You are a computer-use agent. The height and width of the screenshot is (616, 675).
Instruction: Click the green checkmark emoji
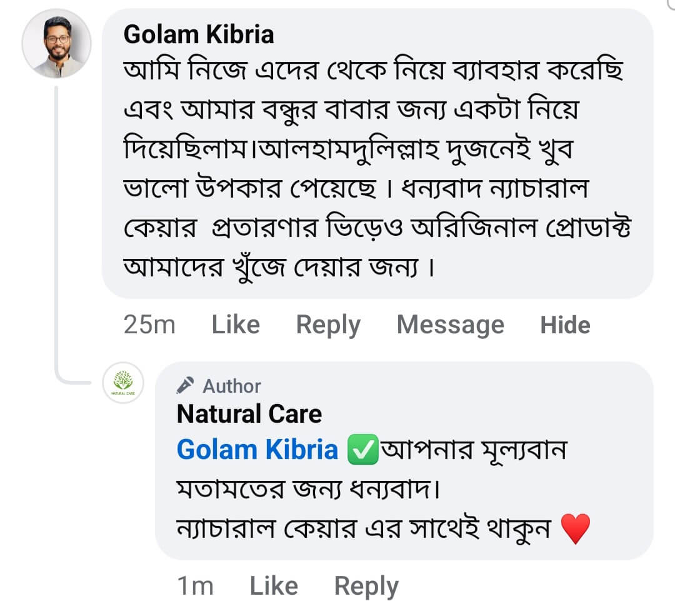(x=362, y=451)
